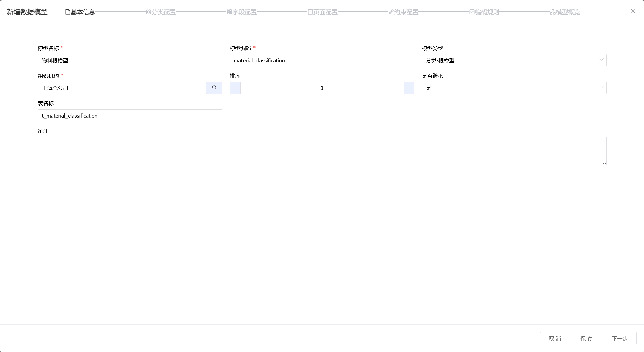Click the 表名称 text field
Image resolution: width=644 pixels, height=352 pixels.
pos(130,115)
